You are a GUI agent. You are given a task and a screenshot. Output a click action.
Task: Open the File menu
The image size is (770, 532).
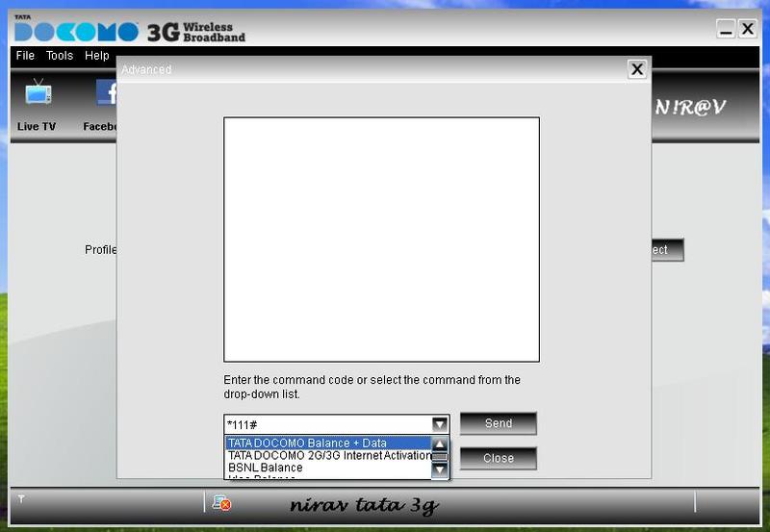[25, 56]
